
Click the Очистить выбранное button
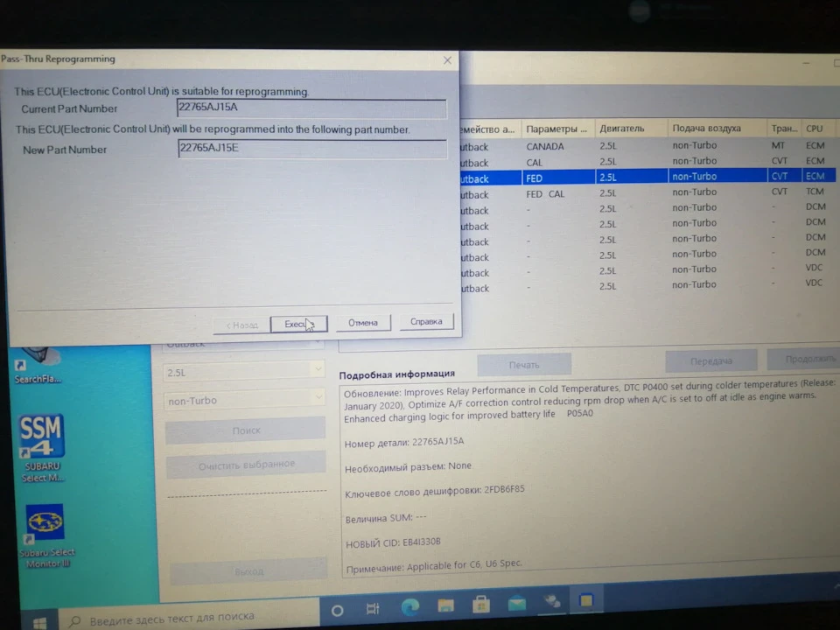coord(247,465)
